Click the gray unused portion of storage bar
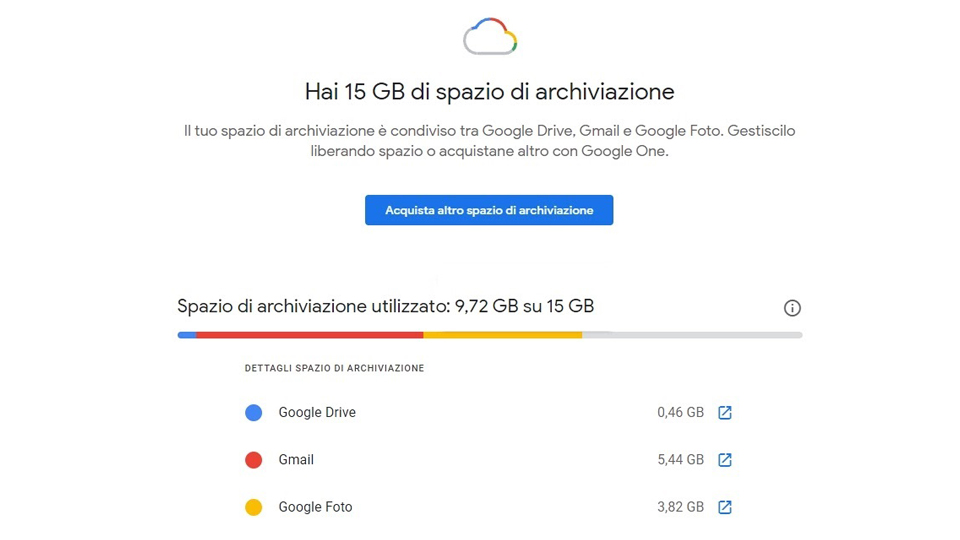Viewport: 960px width, 540px height. tap(692, 335)
